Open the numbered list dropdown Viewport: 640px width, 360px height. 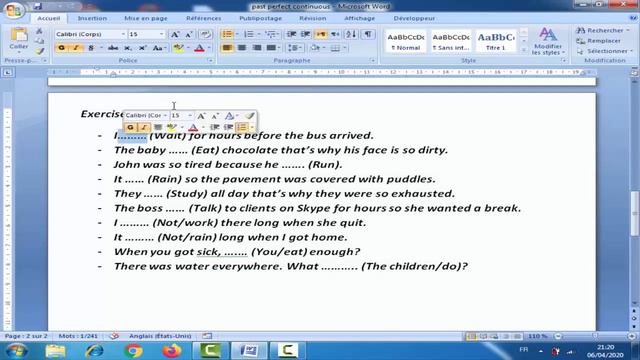pos(259,34)
